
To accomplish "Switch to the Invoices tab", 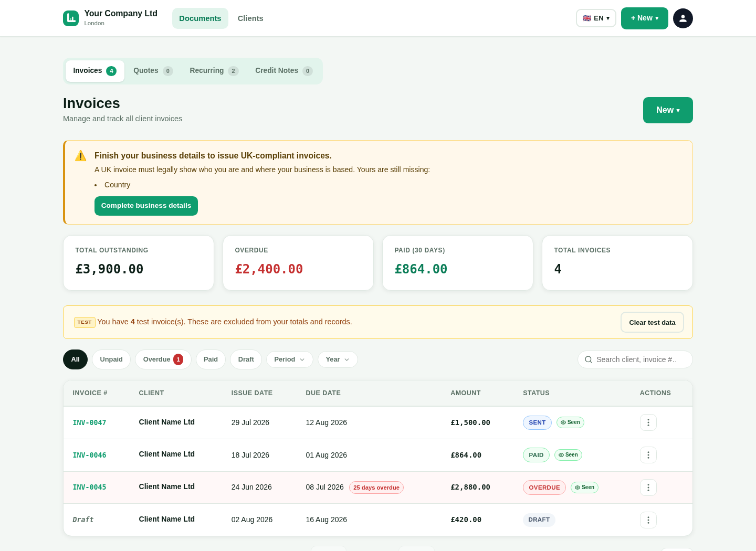I will [95, 71].
